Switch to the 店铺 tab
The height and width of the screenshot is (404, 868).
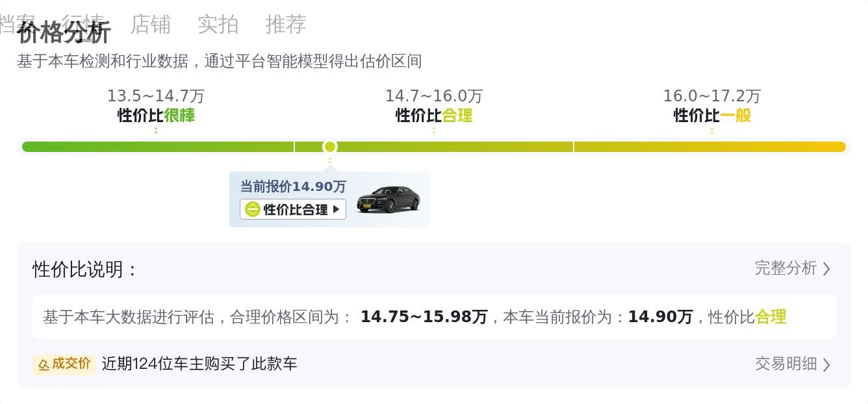151,25
